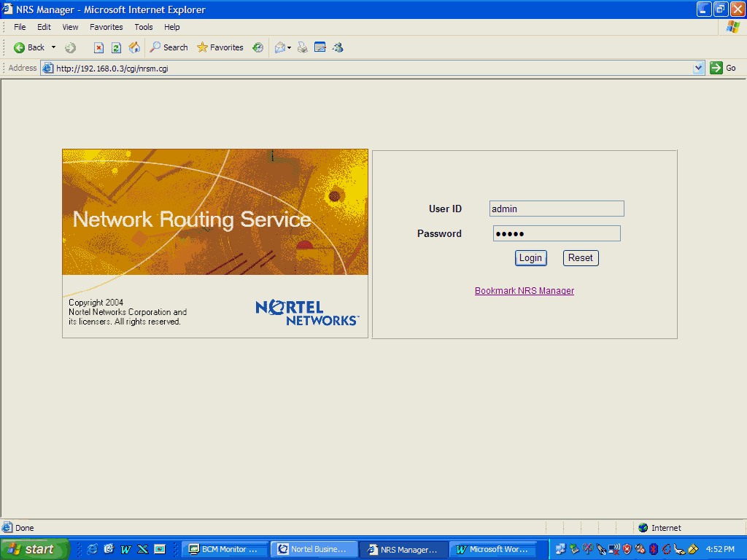Open the Windows Start menu

pos(35,549)
